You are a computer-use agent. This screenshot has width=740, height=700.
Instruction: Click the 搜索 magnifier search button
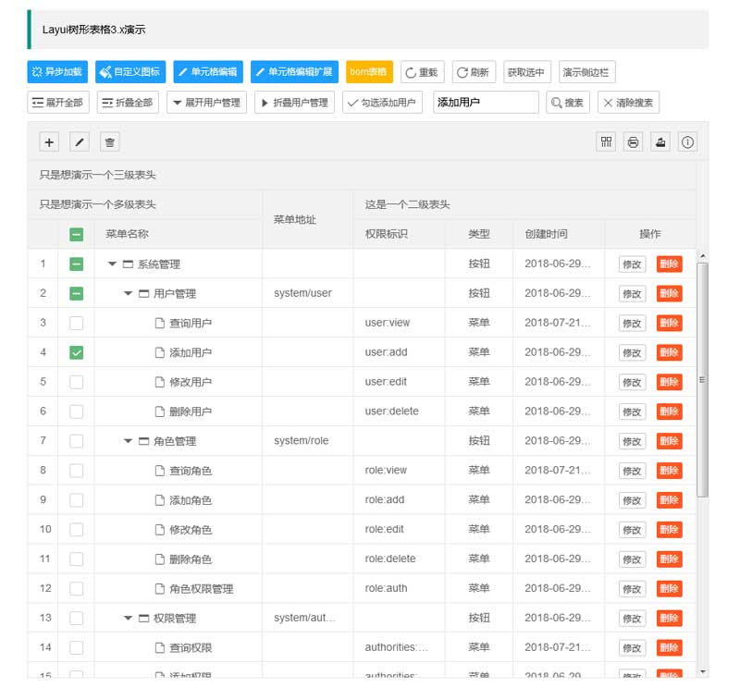(x=568, y=103)
